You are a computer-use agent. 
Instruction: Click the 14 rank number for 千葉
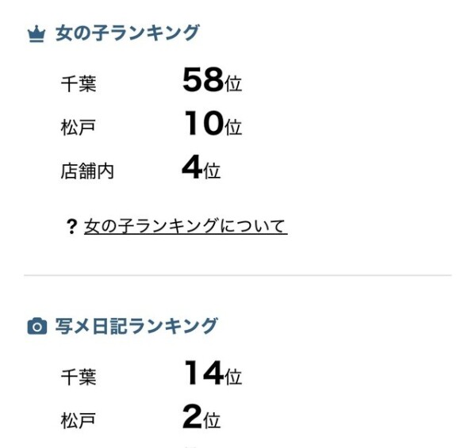pyautogui.click(x=203, y=373)
